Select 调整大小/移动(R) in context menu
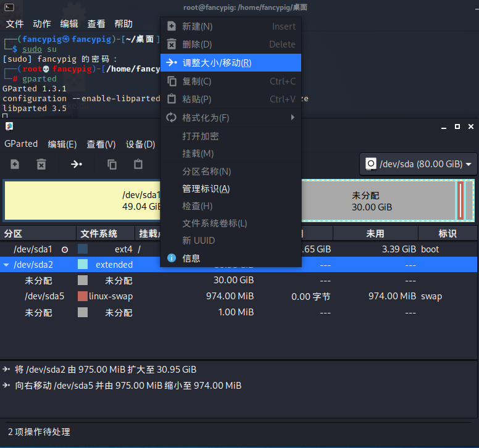Screen dimensions: 479x448 (231, 63)
